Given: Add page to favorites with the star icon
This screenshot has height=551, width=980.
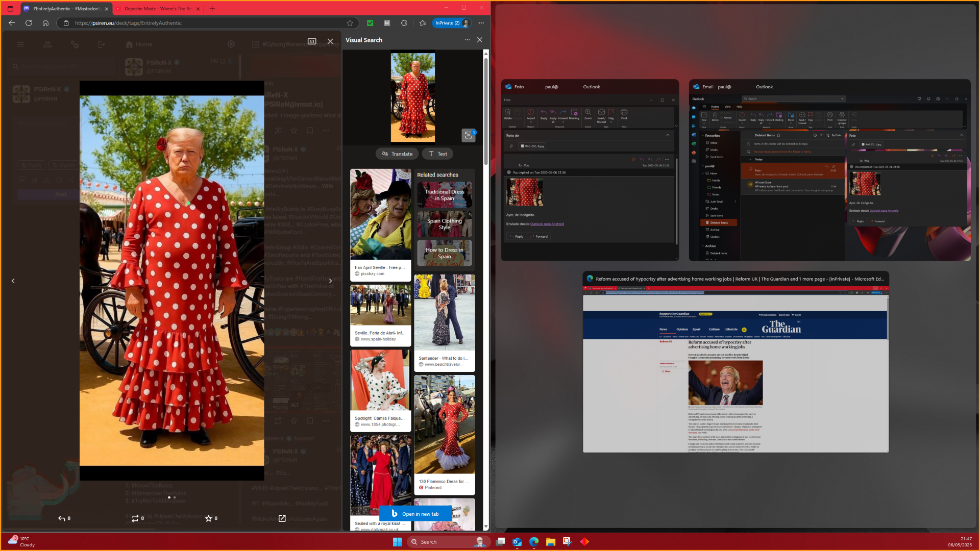Looking at the screenshot, I should [x=350, y=23].
